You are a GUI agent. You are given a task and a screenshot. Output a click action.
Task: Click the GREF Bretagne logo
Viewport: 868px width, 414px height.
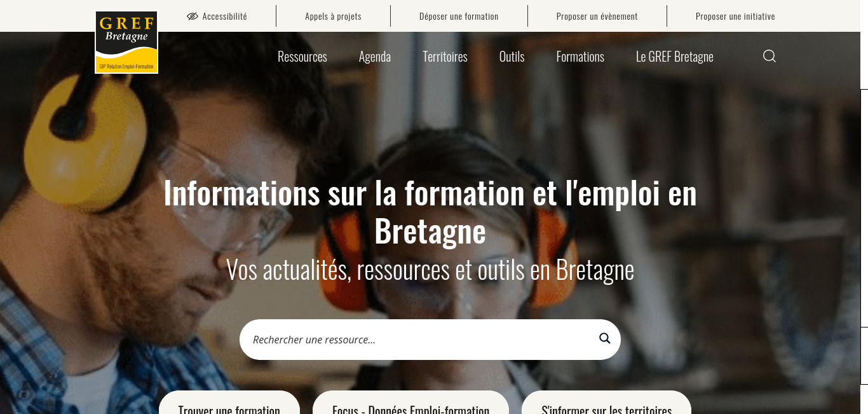coord(126,43)
